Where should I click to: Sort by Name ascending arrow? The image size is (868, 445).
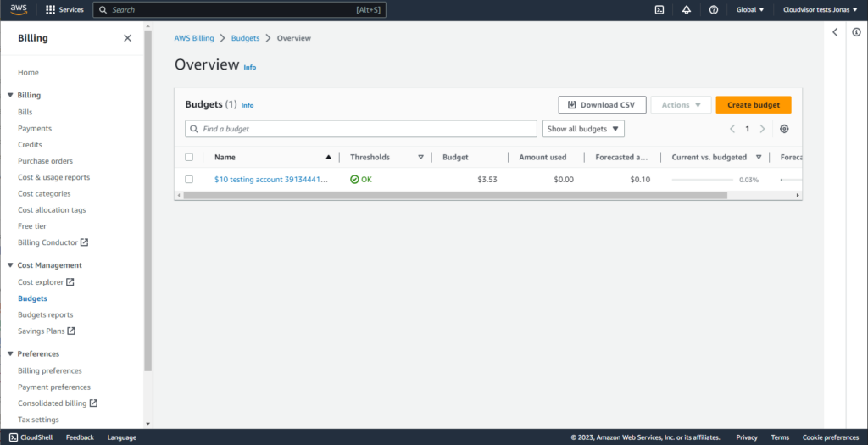click(x=328, y=157)
